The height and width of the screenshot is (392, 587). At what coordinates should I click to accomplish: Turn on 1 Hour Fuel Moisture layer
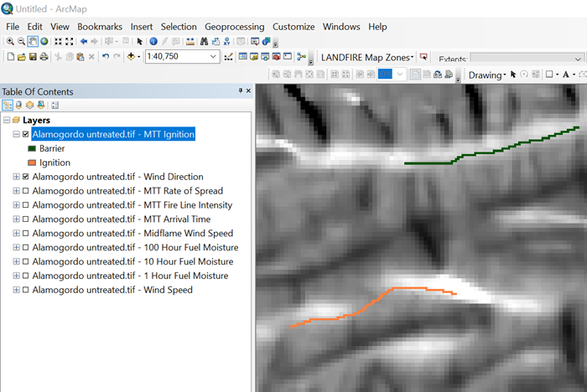[25, 276]
